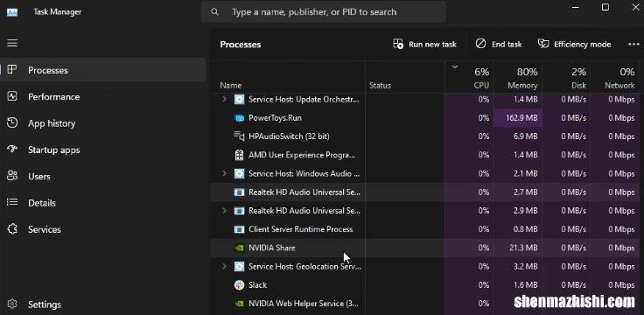Go to the Users page
The height and width of the screenshot is (315, 644).
coord(103,176)
